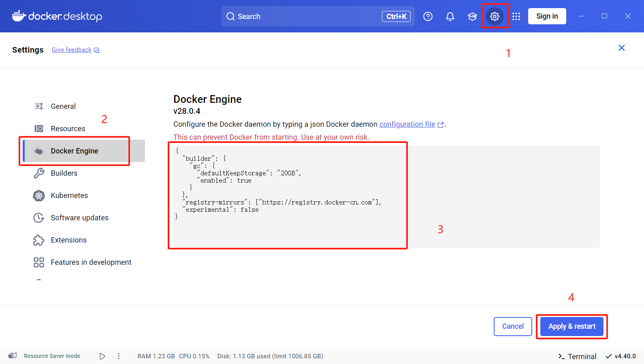The image size is (644, 364).
Task: Open the configuration file link
Action: (407, 124)
